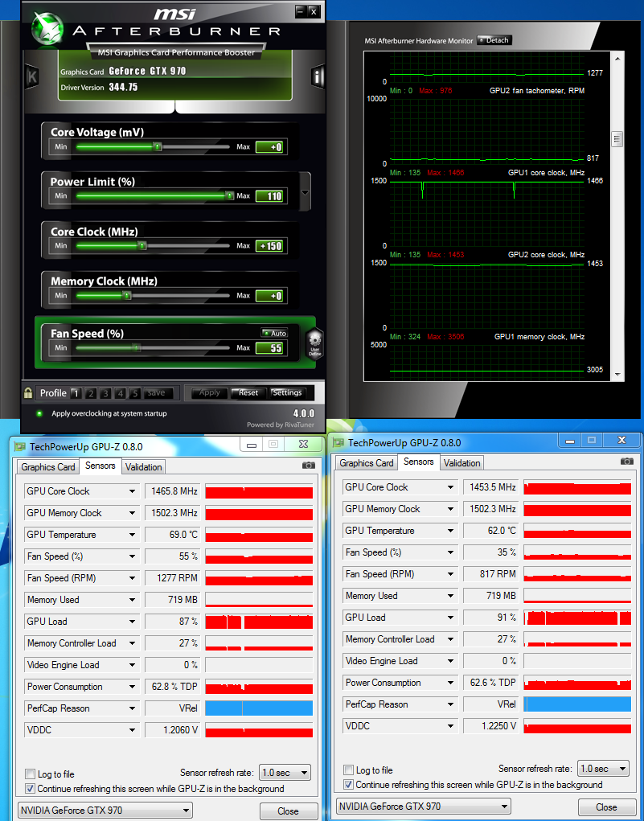This screenshot has width=644, height=821.
Task: Take a screenshot in the left GPU-Z window
Action: [x=309, y=466]
